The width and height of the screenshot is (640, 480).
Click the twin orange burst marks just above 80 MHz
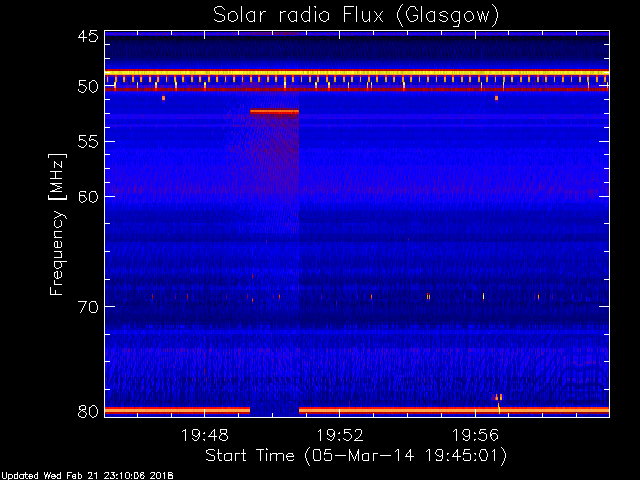tap(498, 397)
